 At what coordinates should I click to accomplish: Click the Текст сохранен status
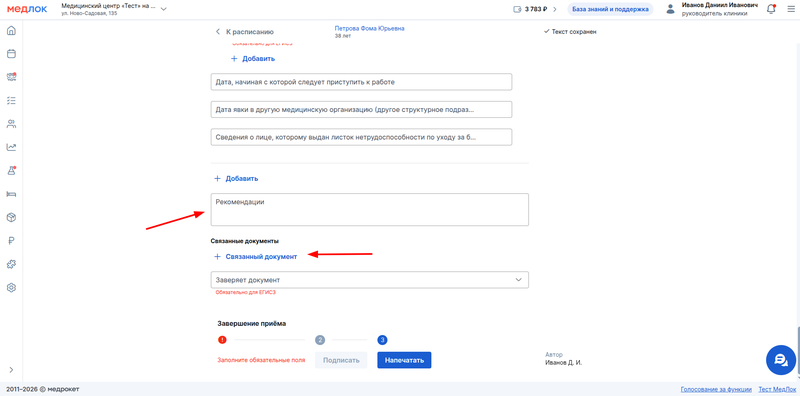point(570,32)
